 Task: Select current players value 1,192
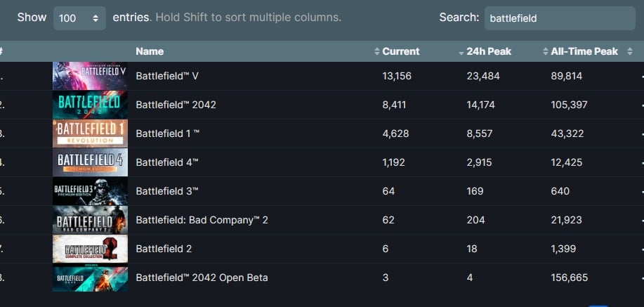coord(393,162)
